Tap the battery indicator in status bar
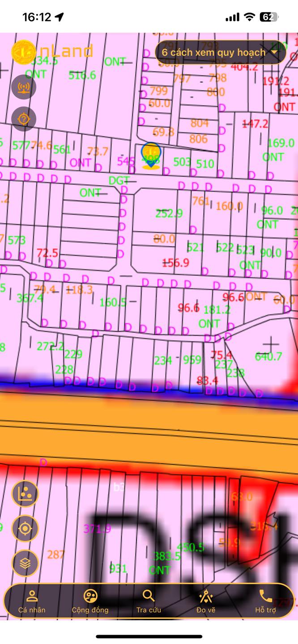This screenshot has height=644, width=298. [269, 17]
